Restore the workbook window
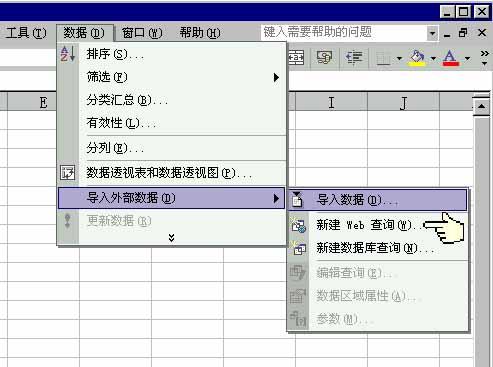This screenshot has height=367, width=493. 463,33
